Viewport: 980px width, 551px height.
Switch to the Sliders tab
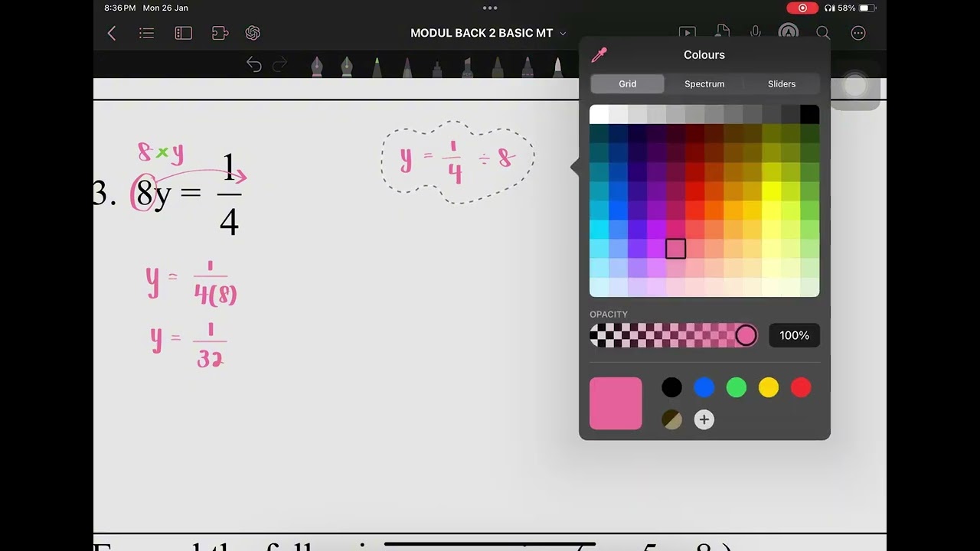782,83
